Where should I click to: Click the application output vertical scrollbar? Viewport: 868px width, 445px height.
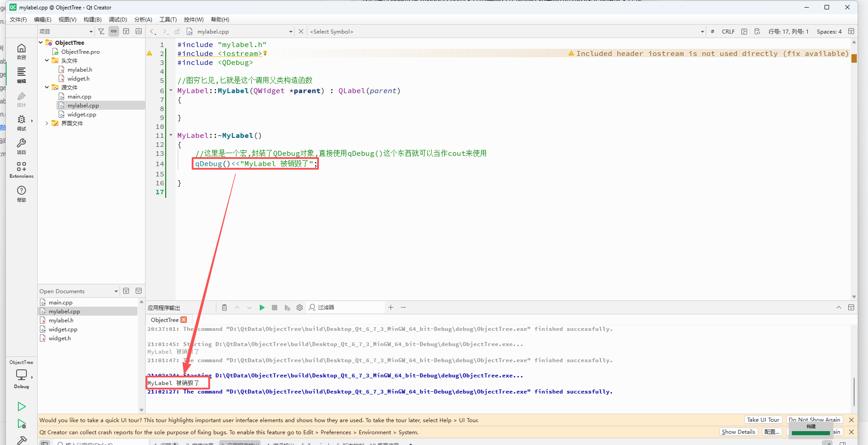854,392
